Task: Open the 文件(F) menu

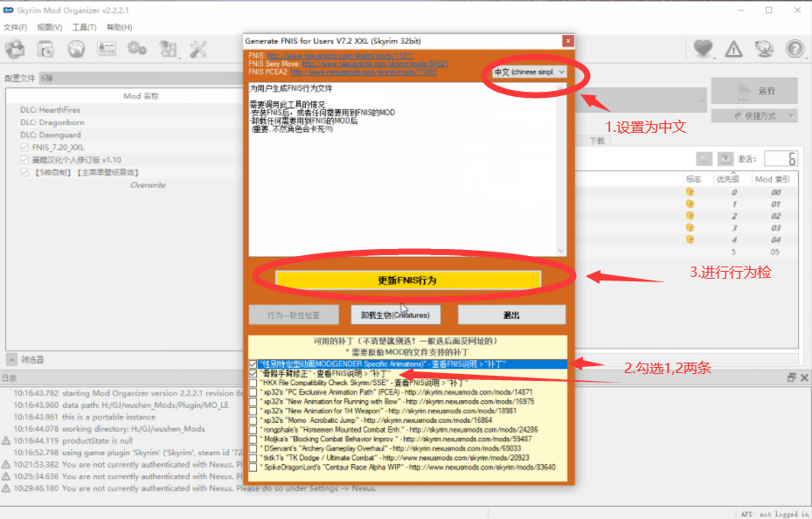Action: [x=15, y=27]
